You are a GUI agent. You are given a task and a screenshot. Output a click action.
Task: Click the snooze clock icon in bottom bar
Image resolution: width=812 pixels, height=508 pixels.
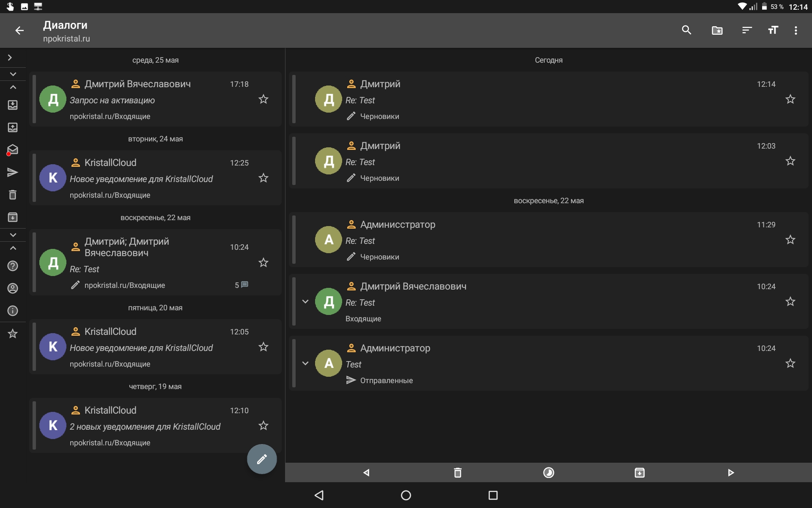coord(549,472)
